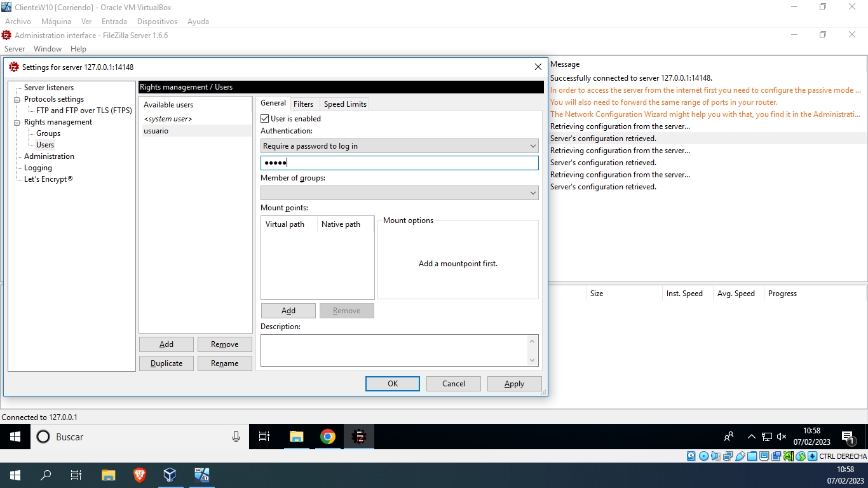This screenshot has height=488, width=868.
Task: Click VirtualBox display status icon
Action: click(x=764, y=456)
